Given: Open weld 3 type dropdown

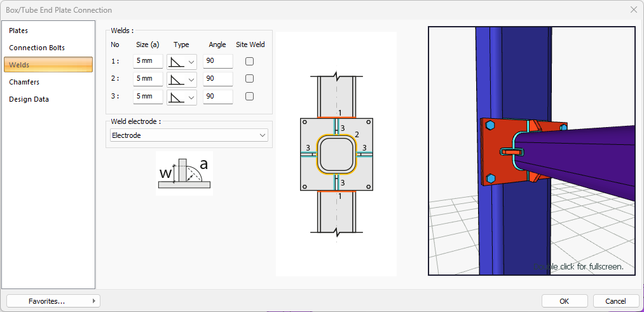Looking at the screenshot, I should coord(182,97).
